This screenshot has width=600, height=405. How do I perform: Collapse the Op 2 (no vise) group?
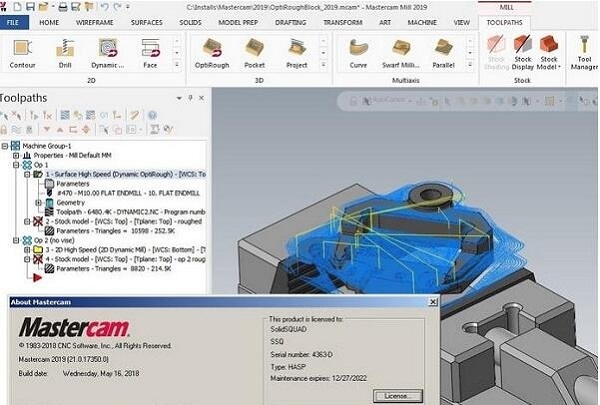coord(16,240)
